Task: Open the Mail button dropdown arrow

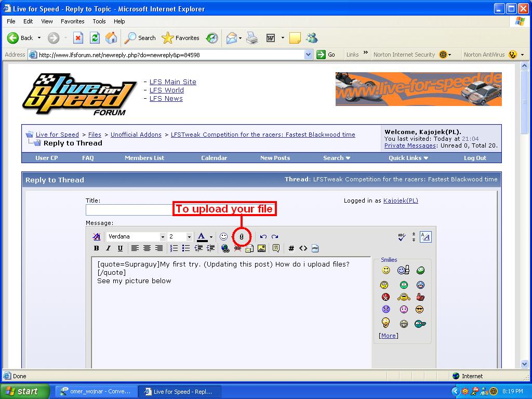Action: click(240, 38)
